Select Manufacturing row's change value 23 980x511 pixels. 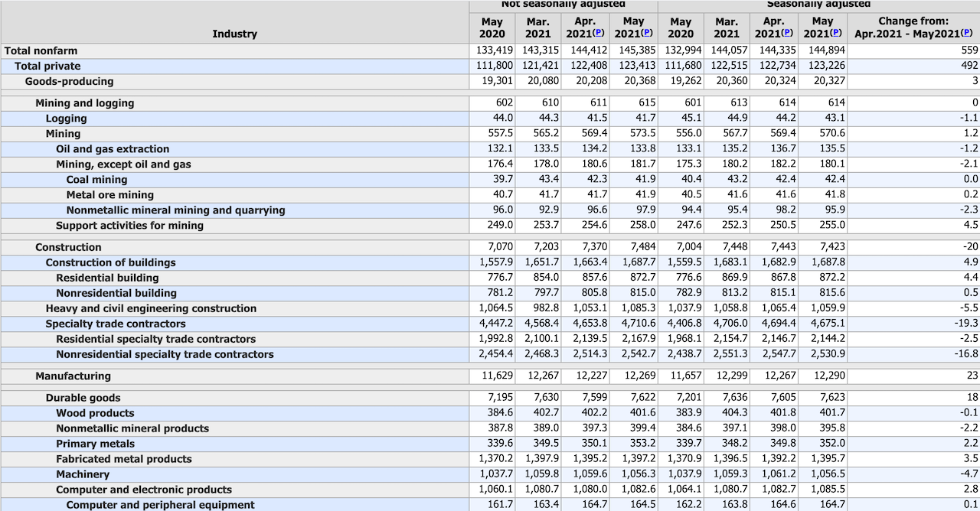973,376
